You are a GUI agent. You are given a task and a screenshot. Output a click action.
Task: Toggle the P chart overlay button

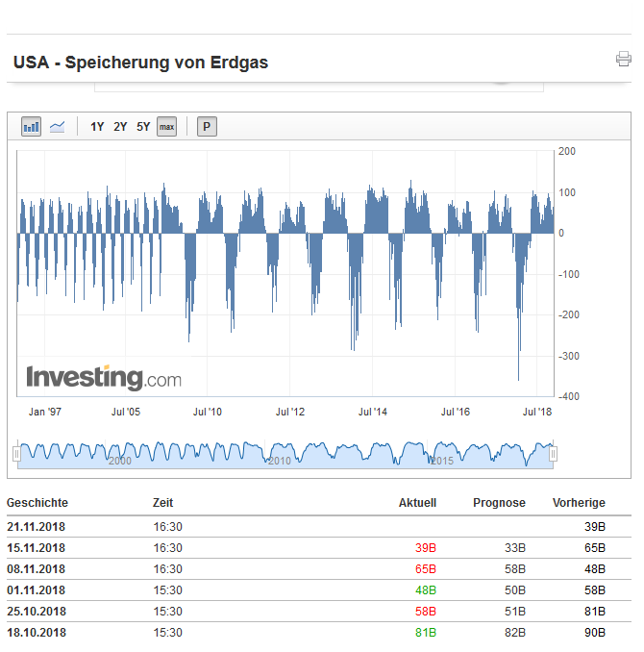[207, 126]
